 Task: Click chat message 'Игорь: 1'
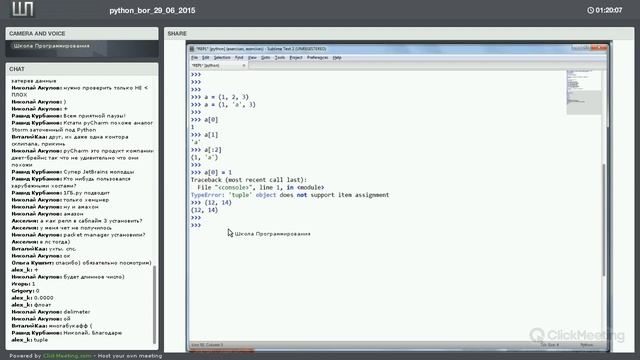23,284
